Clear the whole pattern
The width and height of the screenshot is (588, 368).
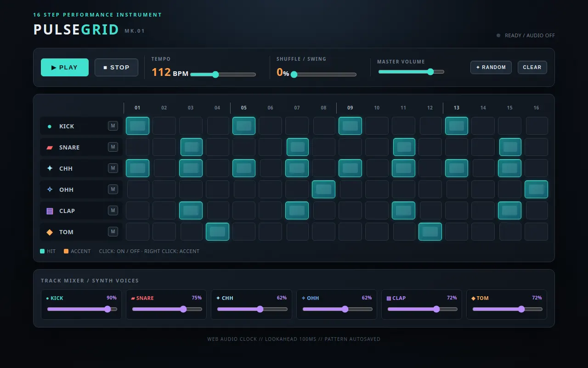coord(532,67)
